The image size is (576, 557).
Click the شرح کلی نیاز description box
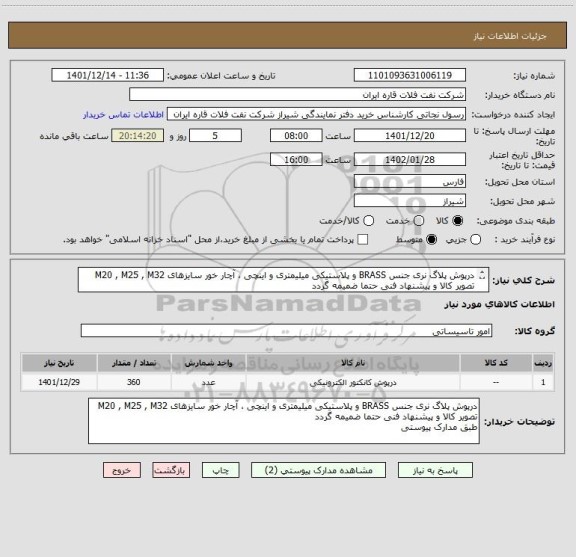(283, 280)
